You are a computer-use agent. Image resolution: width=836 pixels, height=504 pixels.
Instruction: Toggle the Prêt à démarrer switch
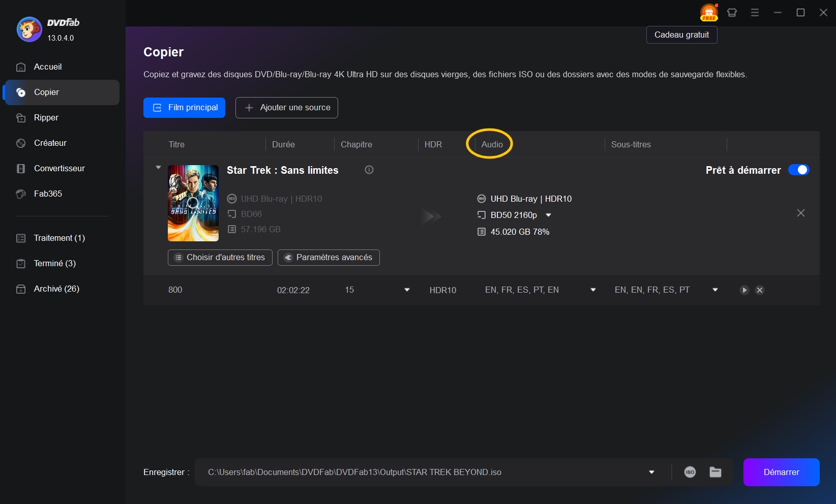[x=799, y=170]
